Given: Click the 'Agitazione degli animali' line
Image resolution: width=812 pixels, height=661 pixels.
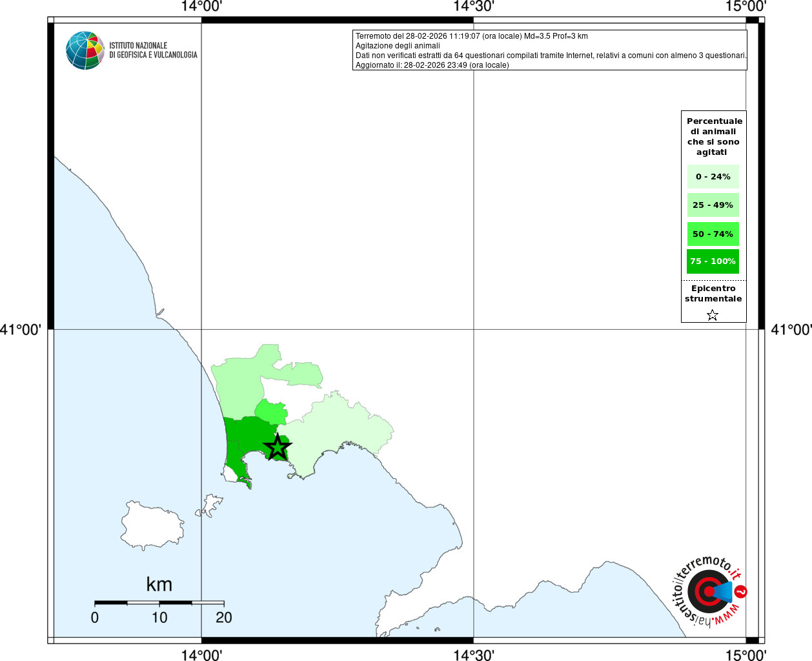Looking at the screenshot, I should 398,46.
